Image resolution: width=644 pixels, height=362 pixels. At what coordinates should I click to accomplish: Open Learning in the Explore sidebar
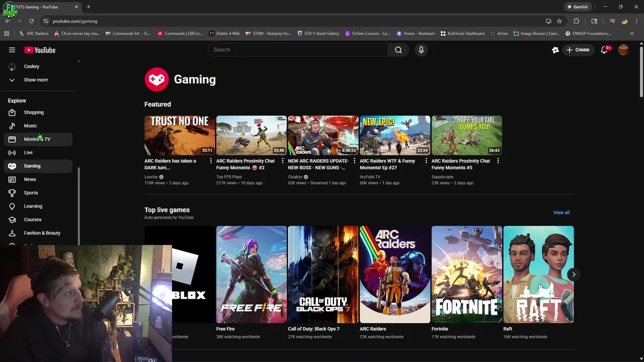39,206
